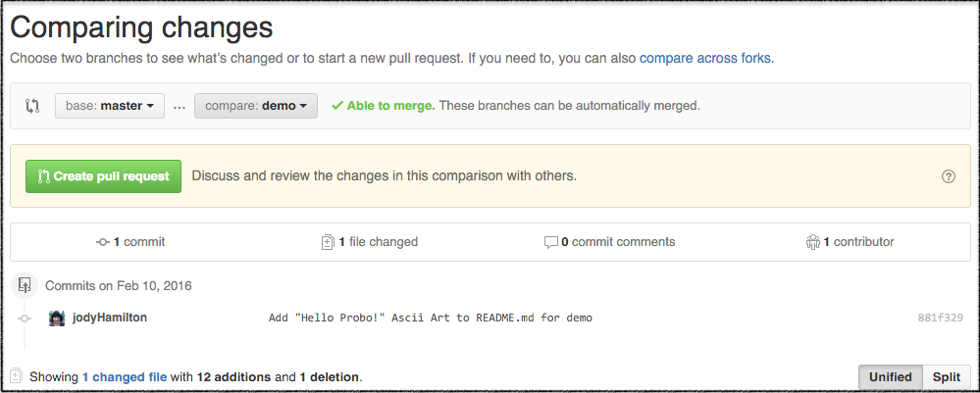Open the base: master branch dropdown
Image resolution: width=980 pixels, height=393 pixels.
pyautogui.click(x=110, y=106)
